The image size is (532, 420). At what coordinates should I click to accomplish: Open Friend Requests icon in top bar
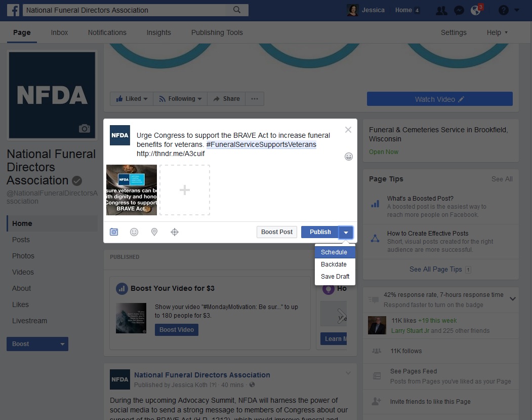[x=441, y=11]
